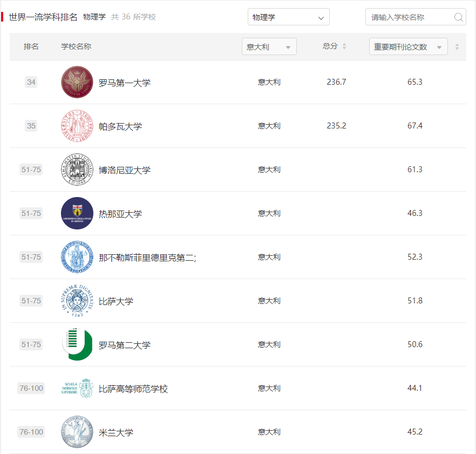Click the 那不勒斯菲里德里克第二 blue seal logo
This screenshot has width=476, height=454.
[77, 257]
